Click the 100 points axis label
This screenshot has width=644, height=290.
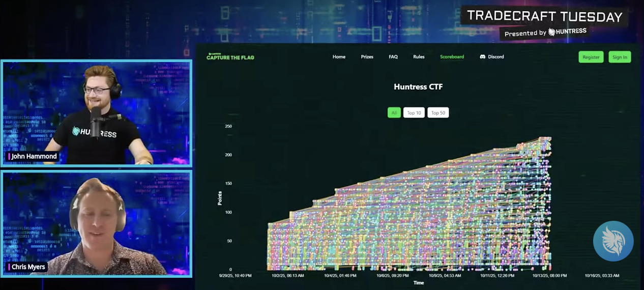[x=228, y=212]
